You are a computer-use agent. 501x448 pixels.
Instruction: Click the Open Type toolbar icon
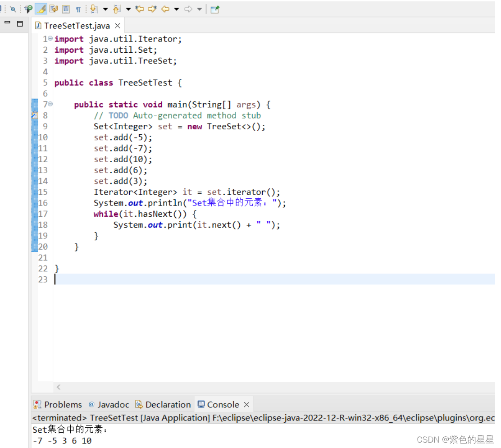click(x=28, y=9)
